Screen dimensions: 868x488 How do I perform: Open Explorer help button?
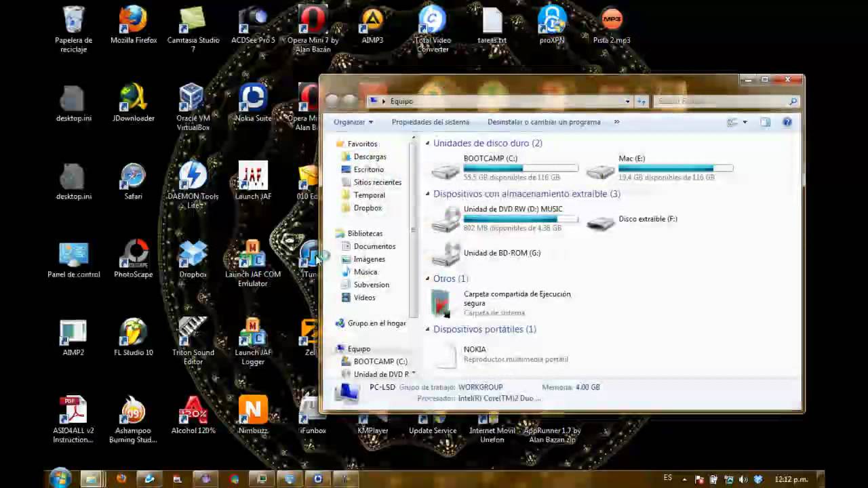(787, 122)
